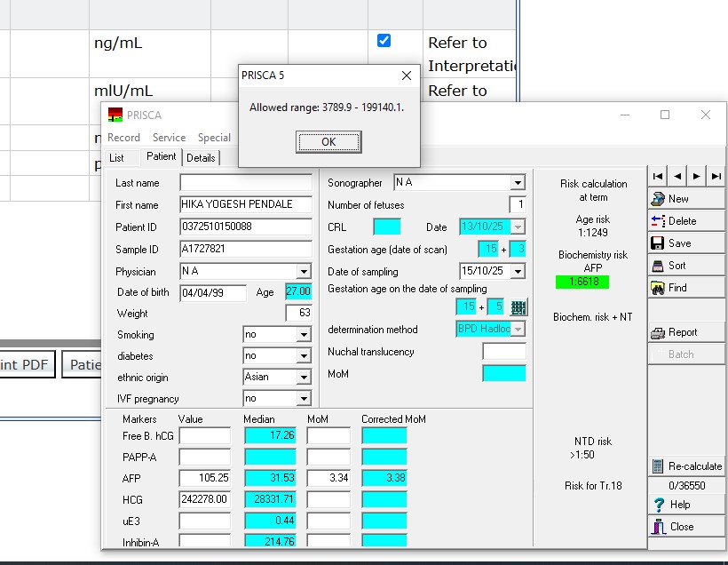
Task: Go to previous record arrow
Action: click(x=677, y=177)
